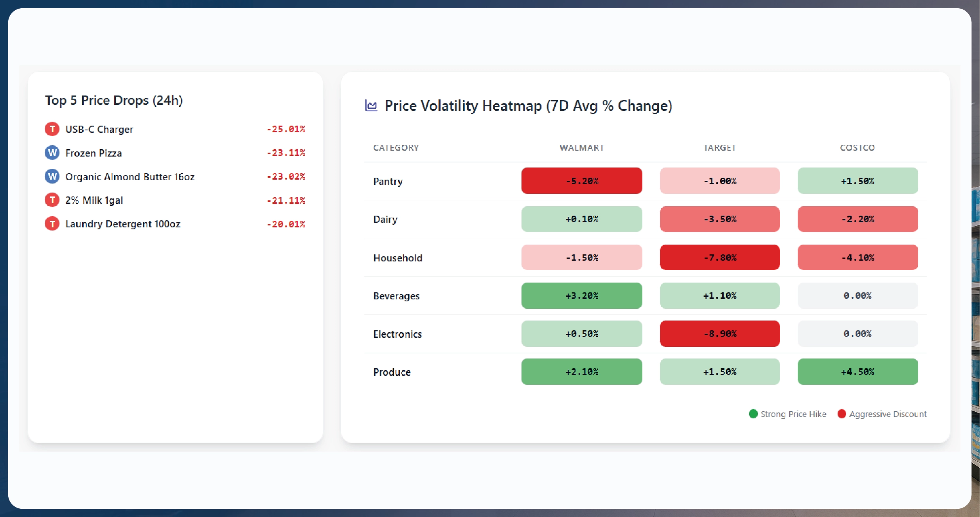The width and height of the screenshot is (980, 517).
Task: Click the Walmart icon next to Organic Almond Butter 16oz
Action: [x=52, y=177]
